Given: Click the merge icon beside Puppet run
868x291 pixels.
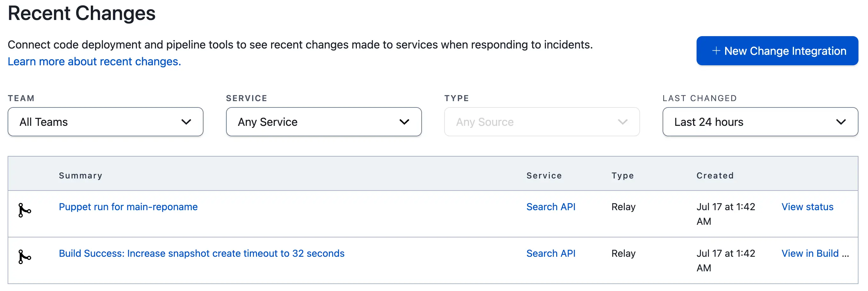Looking at the screenshot, I should tap(24, 210).
